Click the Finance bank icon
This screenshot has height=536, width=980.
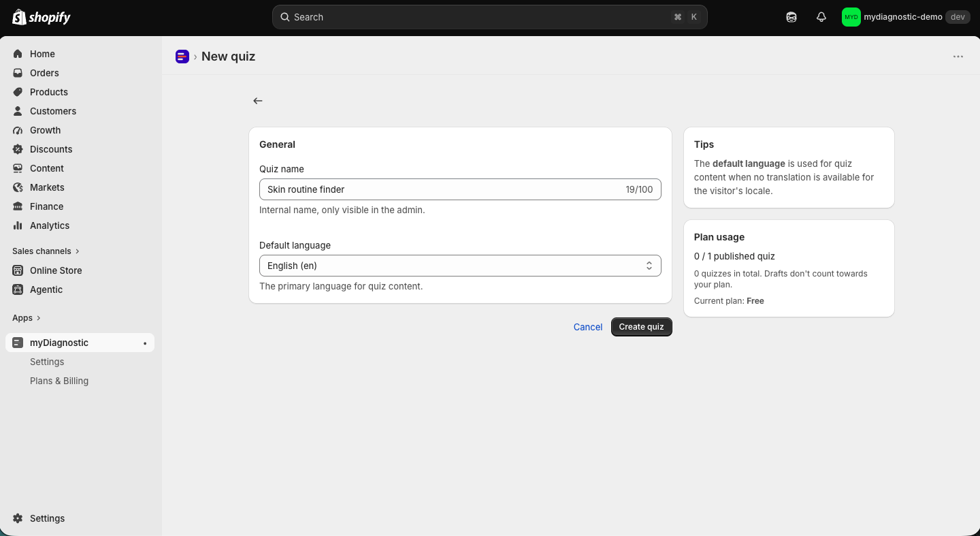pyautogui.click(x=18, y=206)
